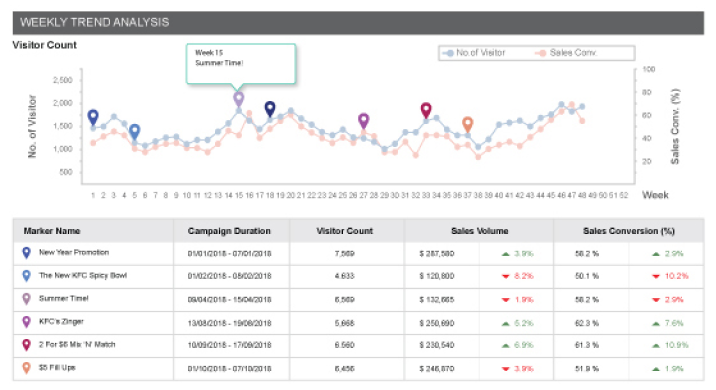Viewport: 716px width, 390px height.
Task: Click the last visitor data point at week 48
Action: tap(582, 107)
